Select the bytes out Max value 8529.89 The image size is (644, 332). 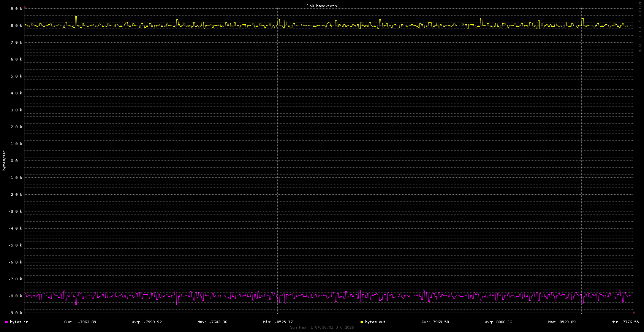tap(567, 322)
